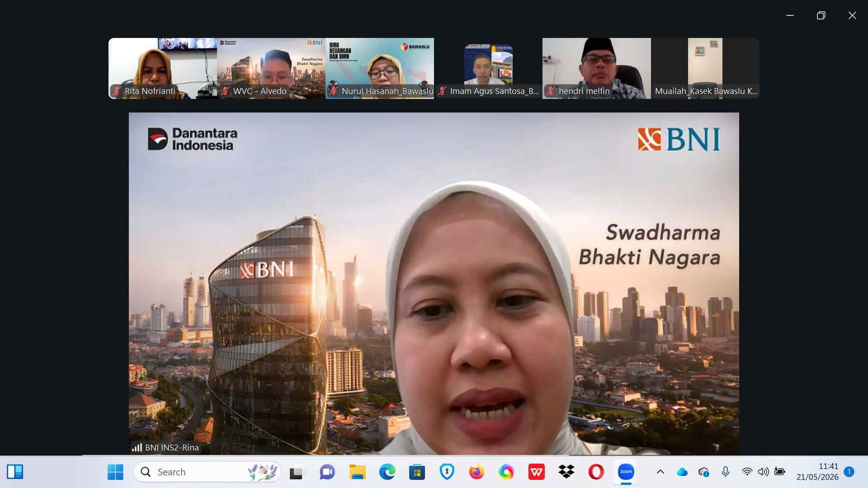Open Dropbox from the taskbar
Viewport: 868px width, 488px height.
[566, 472]
